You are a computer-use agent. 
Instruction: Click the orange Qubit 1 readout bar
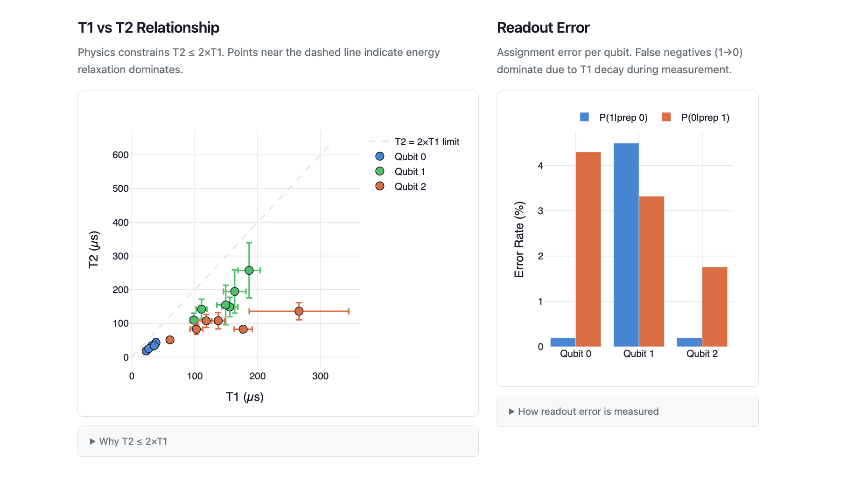(x=651, y=272)
